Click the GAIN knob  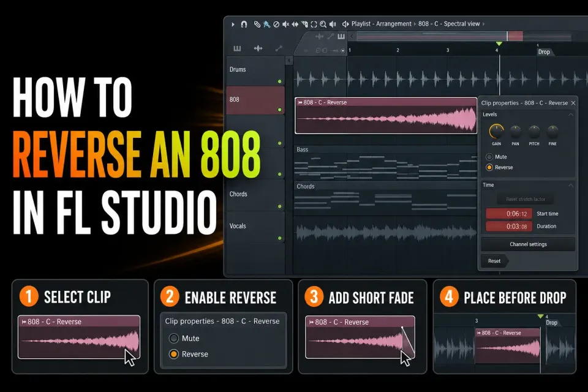(x=497, y=132)
